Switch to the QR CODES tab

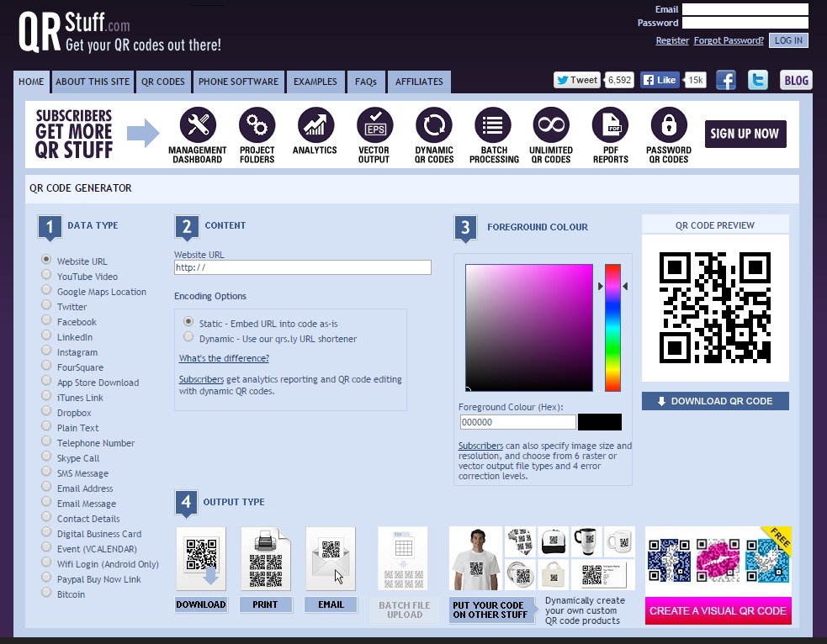pos(163,82)
